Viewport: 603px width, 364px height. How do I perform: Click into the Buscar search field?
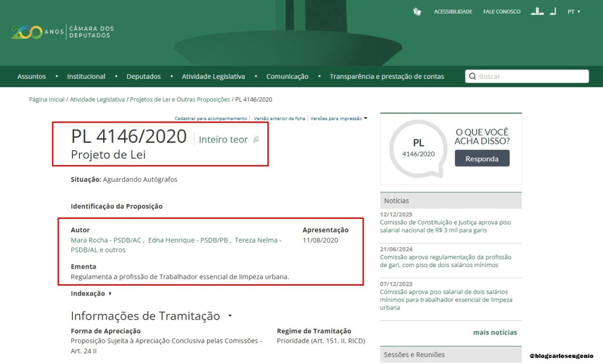coord(530,76)
